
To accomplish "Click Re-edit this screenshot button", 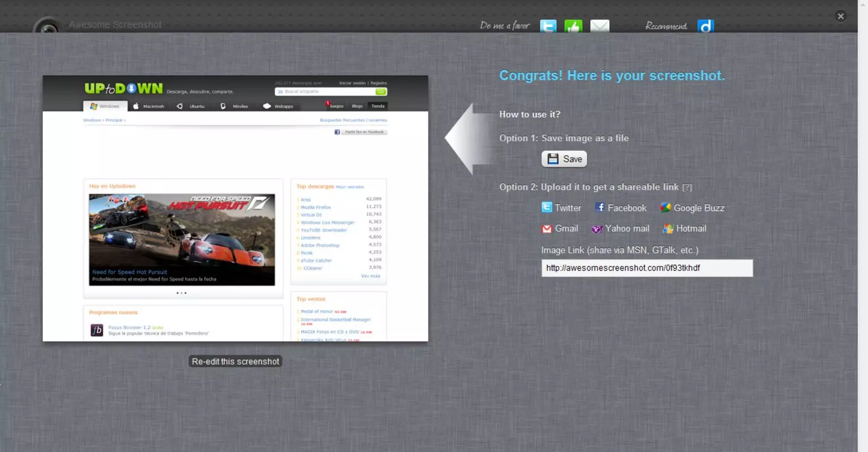I will [x=235, y=362].
